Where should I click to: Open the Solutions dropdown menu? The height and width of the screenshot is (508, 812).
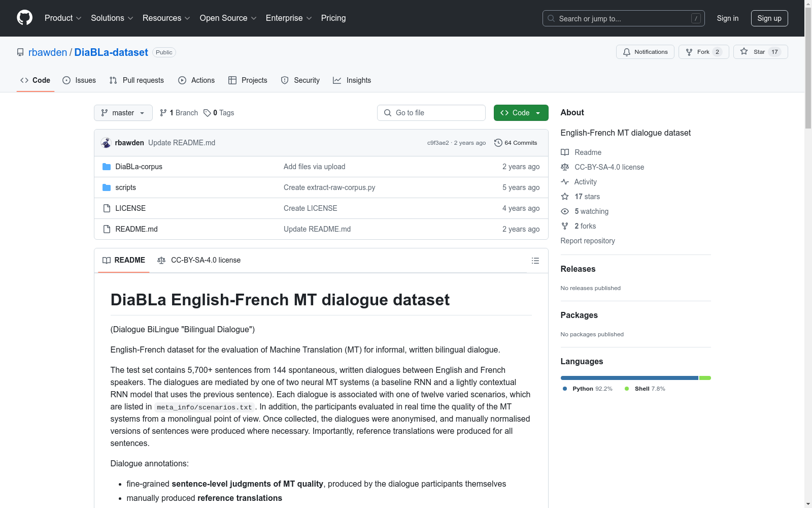pyautogui.click(x=112, y=18)
